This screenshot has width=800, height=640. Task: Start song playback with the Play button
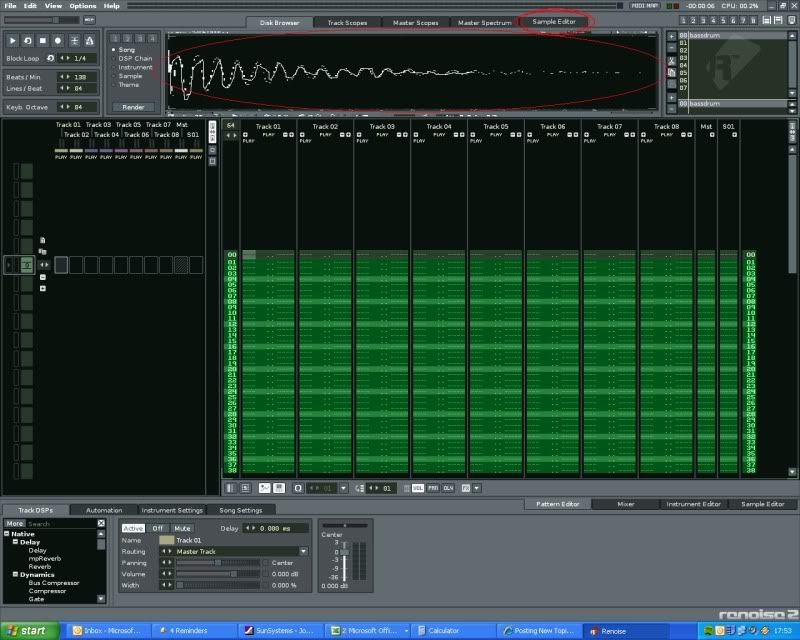[x=12, y=41]
